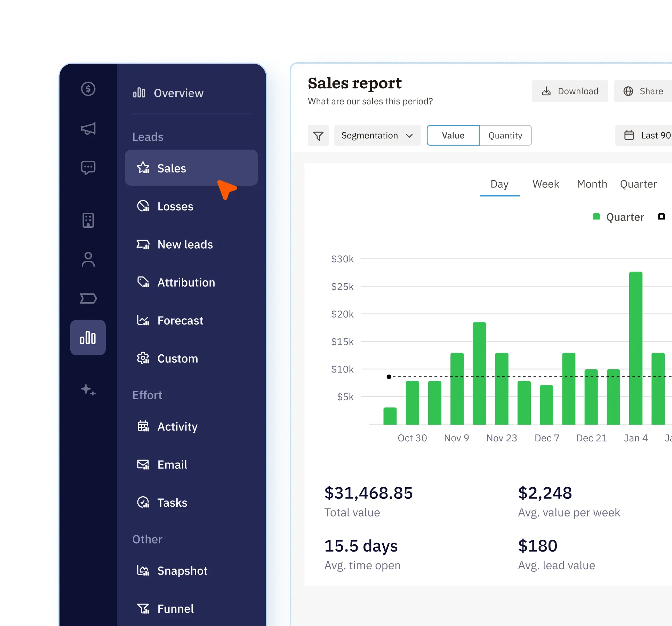672x626 pixels.
Task: Switch the toggle to Value
Action: pos(453,136)
